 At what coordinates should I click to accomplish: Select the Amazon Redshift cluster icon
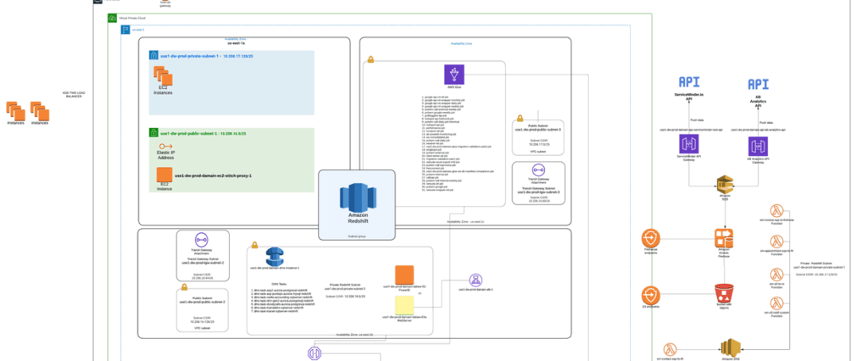click(357, 196)
